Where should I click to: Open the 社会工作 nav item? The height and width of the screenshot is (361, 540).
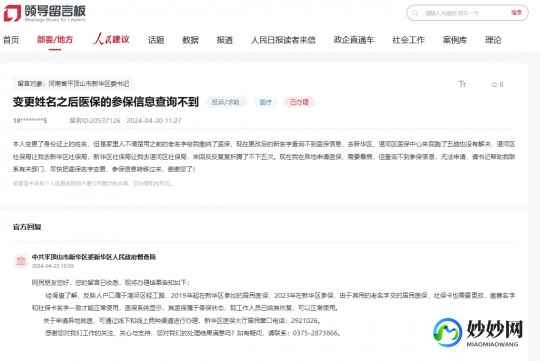(408, 40)
